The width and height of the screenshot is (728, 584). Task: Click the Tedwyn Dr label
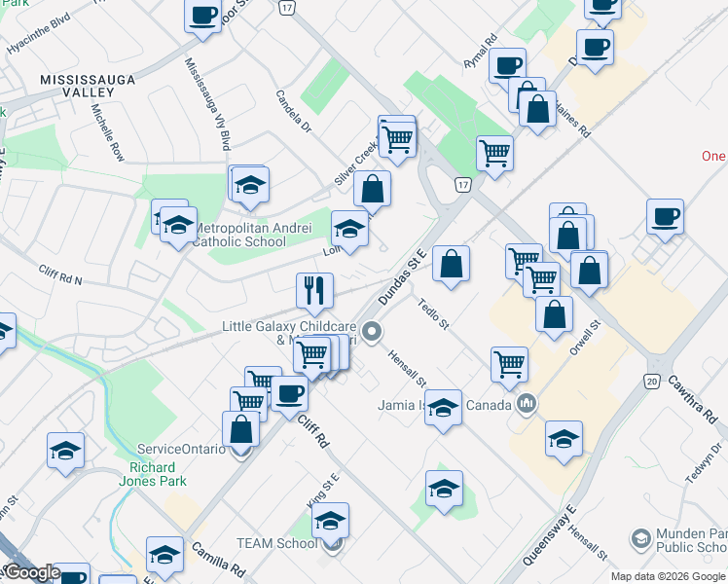[x=704, y=463]
